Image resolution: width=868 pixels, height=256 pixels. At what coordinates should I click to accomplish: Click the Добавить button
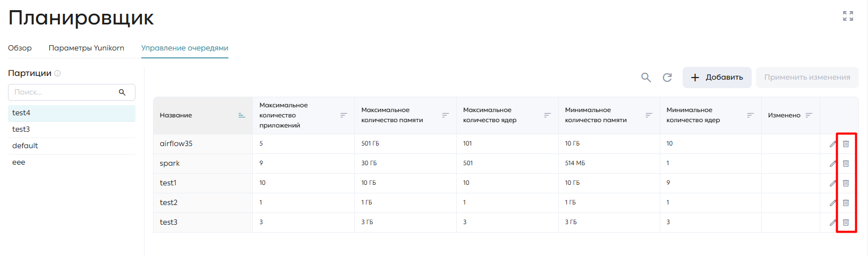[717, 78]
